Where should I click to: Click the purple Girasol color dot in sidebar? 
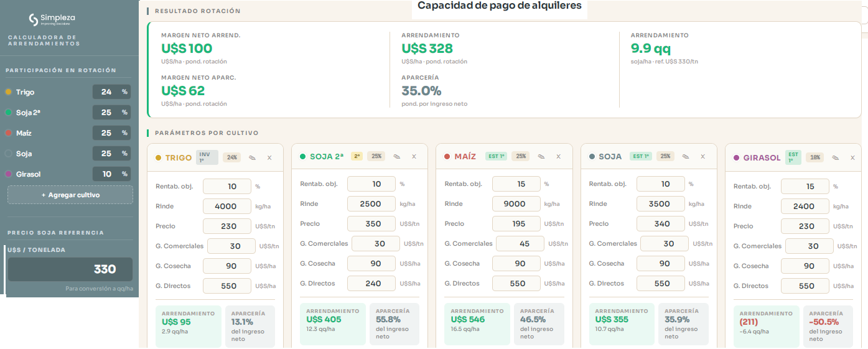[x=8, y=174]
